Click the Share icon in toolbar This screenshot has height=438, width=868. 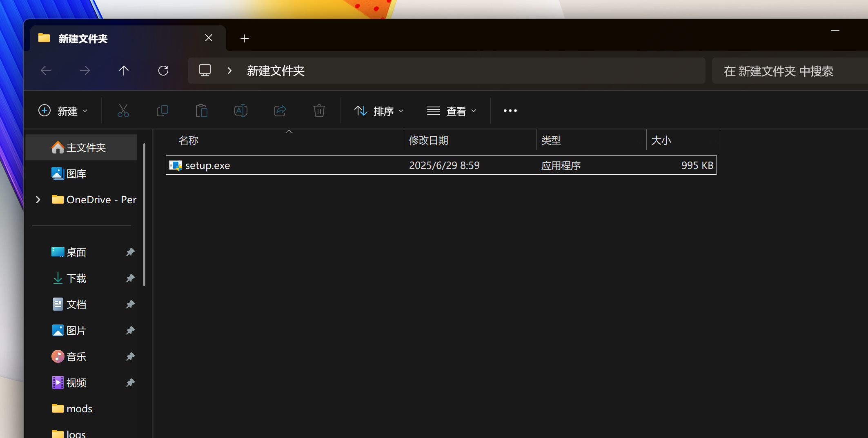pos(280,111)
